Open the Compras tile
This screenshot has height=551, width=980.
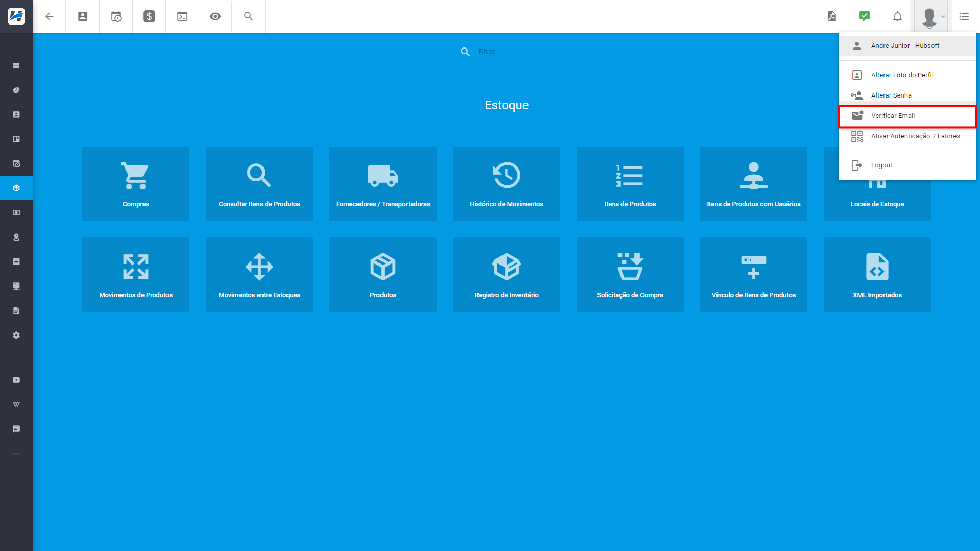(136, 184)
